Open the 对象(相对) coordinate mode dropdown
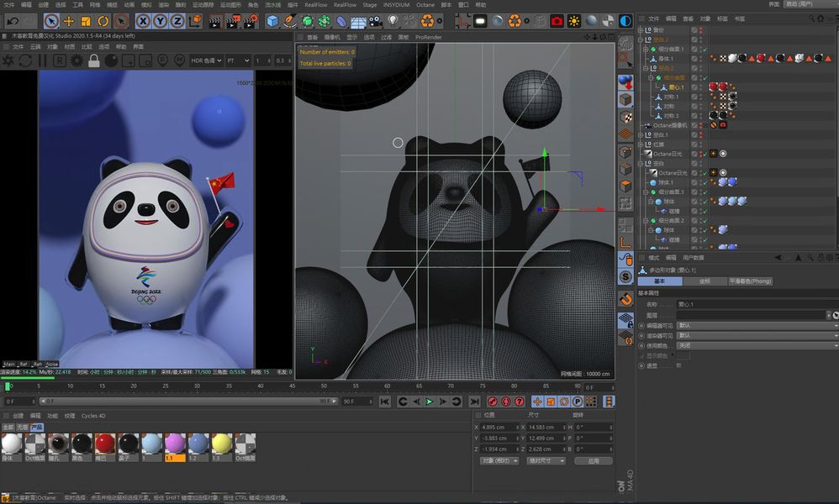The width and height of the screenshot is (839, 504). pos(499,460)
